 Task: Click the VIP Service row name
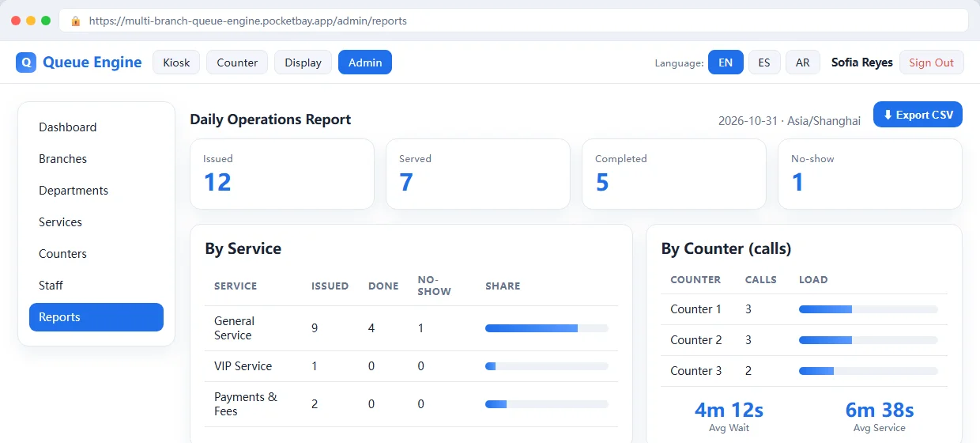point(243,366)
